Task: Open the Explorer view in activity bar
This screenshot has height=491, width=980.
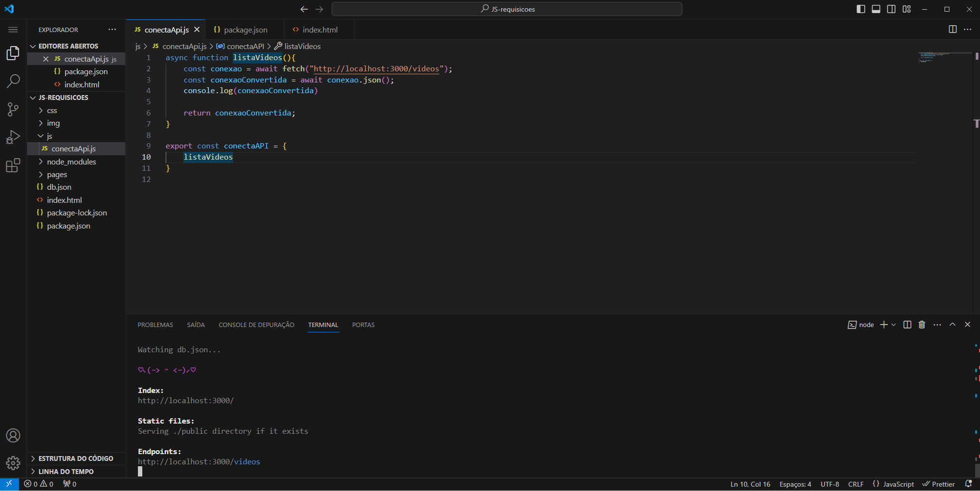Action: (x=13, y=53)
